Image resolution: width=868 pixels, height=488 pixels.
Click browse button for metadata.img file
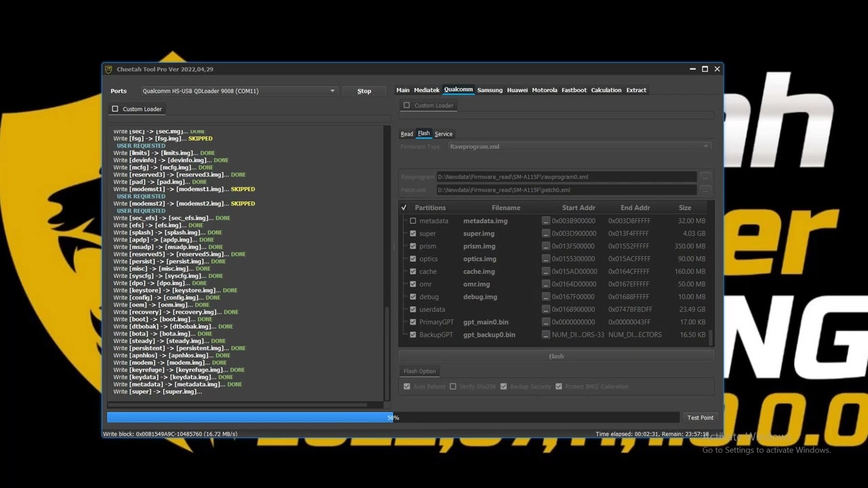coord(546,221)
